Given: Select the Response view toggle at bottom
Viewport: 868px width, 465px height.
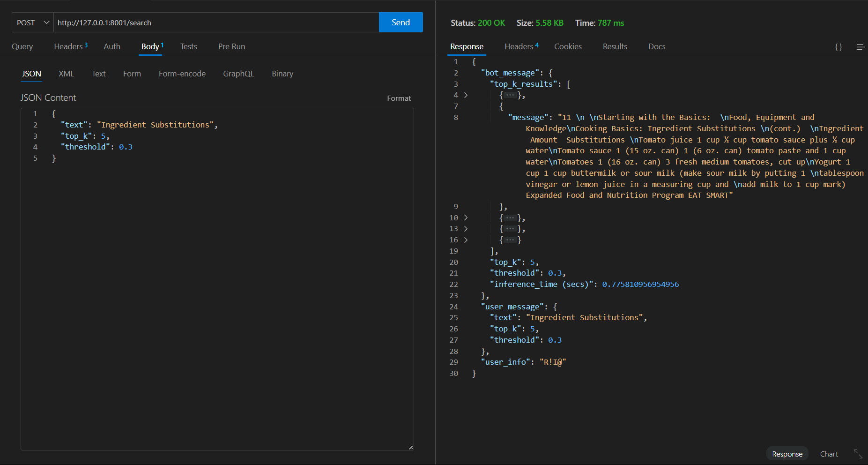Looking at the screenshot, I should coord(787,454).
